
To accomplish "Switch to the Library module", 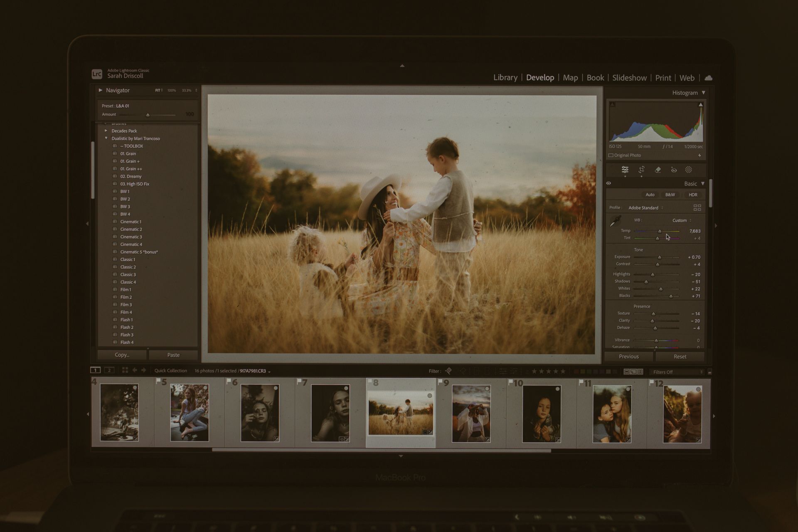I will 505,78.
